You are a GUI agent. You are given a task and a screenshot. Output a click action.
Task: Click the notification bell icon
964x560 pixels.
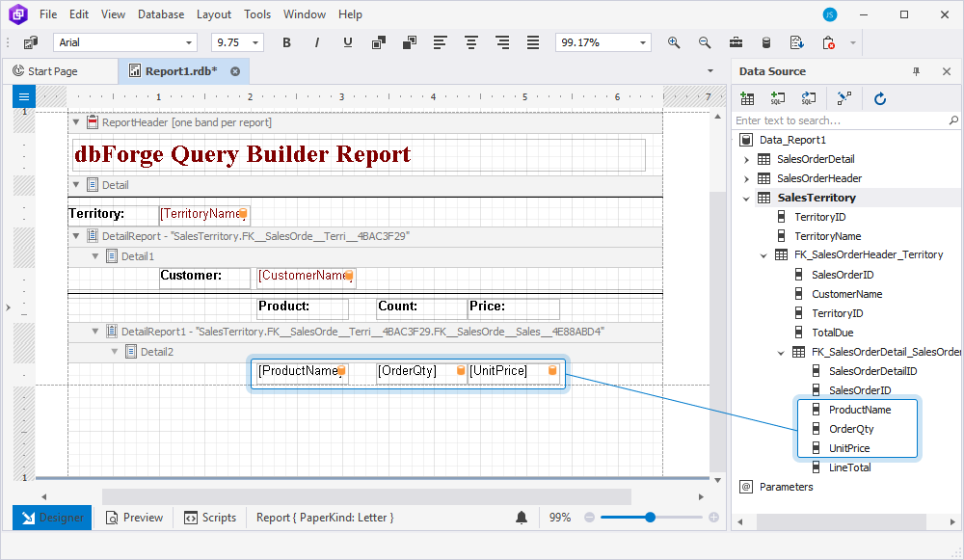tap(522, 518)
